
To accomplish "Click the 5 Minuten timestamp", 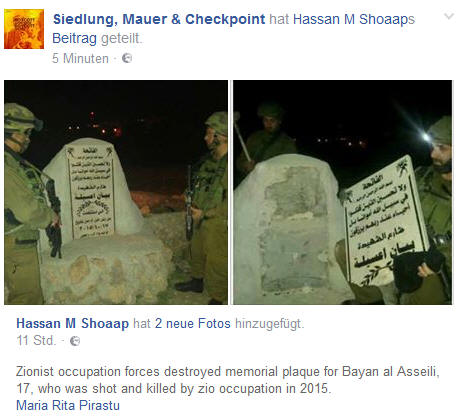I will click(x=80, y=59).
